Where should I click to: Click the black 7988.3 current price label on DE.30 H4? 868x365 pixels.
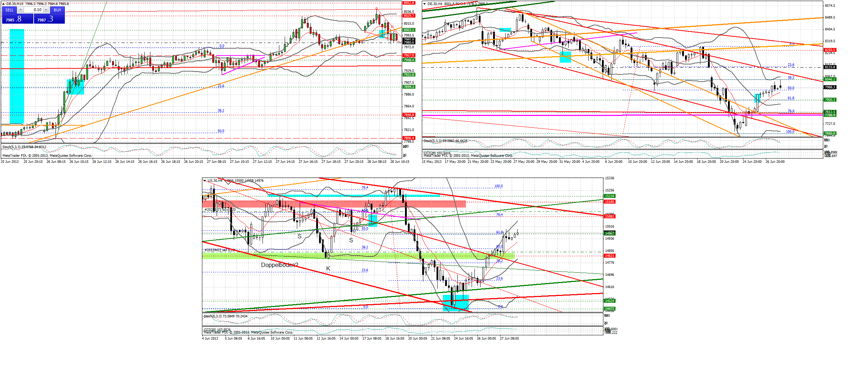[830, 87]
